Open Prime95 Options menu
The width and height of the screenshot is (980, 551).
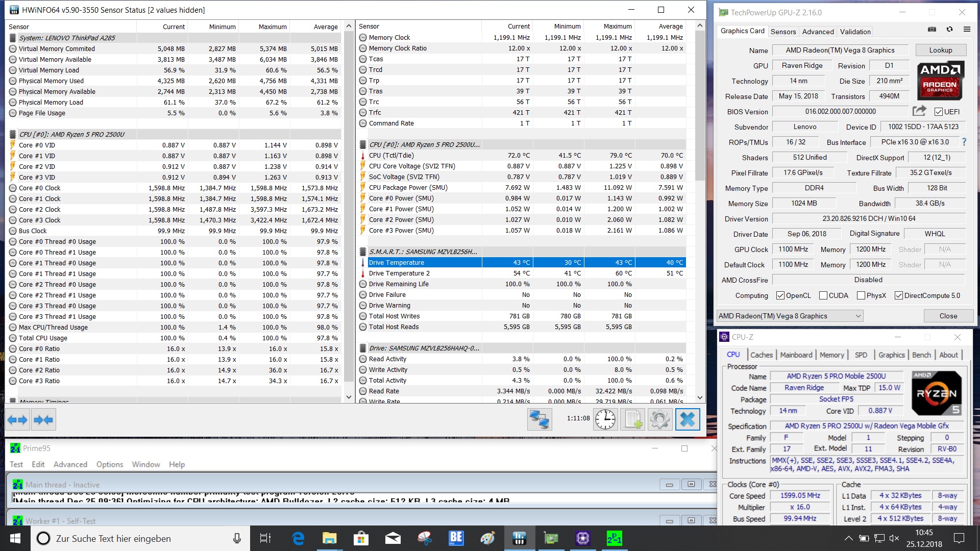109,464
